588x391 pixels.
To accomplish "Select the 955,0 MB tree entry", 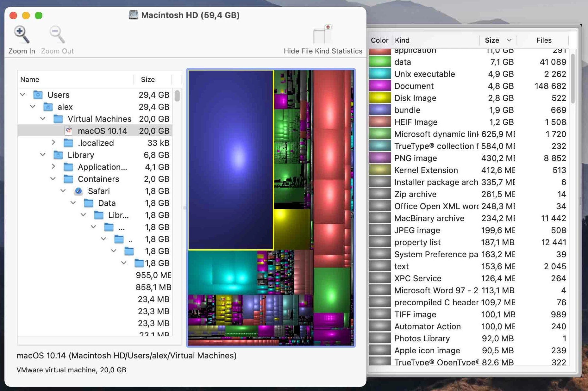I will point(95,275).
